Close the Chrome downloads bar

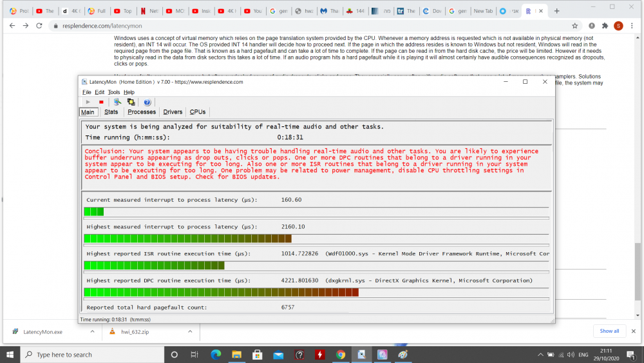[x=633, y=331]
